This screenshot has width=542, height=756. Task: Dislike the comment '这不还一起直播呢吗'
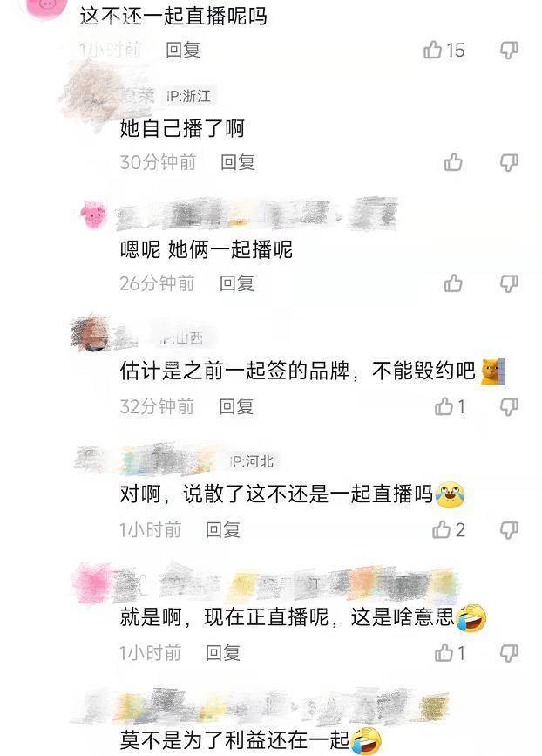509,50
